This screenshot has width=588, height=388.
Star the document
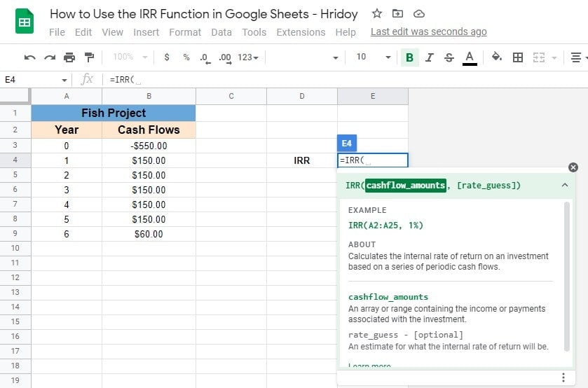click(x=377, y=14)
